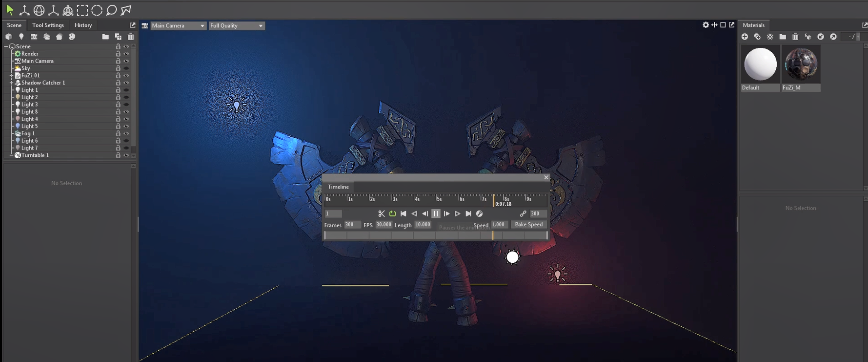Screen dimensions: 868x362
Task: Open the History tab
Action: pyautogui.click(x=83, y=25)
